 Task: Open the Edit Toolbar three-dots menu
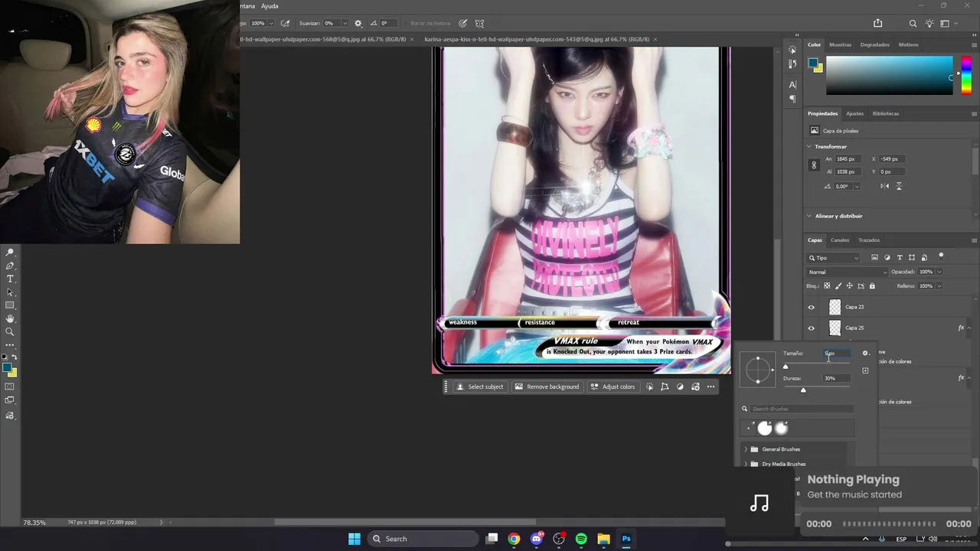[10, 345]
